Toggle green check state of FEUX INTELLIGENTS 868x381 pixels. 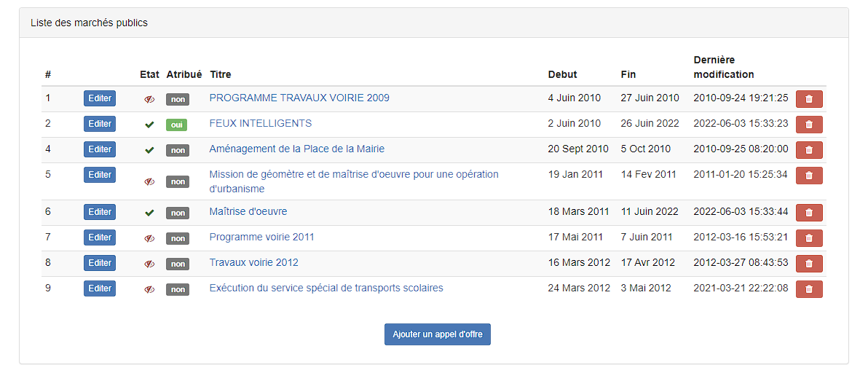[x=149, y=125]
